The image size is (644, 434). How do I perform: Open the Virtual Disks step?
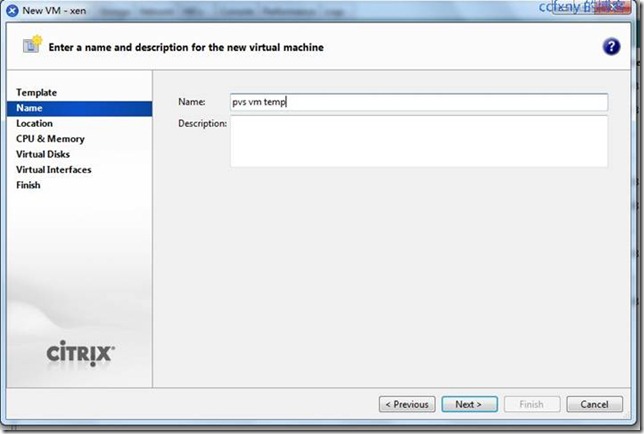43,154
